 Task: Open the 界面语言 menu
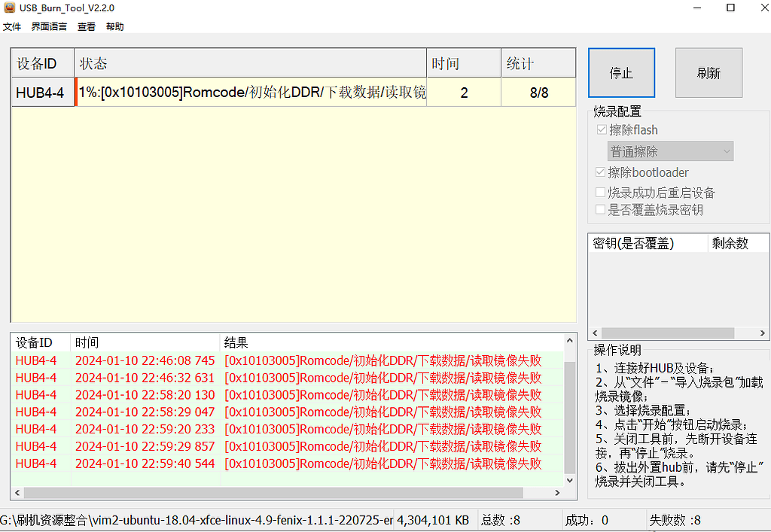[49, 26]
